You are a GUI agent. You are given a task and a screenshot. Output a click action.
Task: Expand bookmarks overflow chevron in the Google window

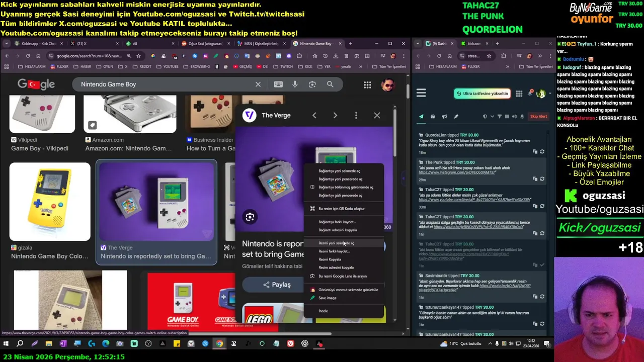[x=360, y=66]
